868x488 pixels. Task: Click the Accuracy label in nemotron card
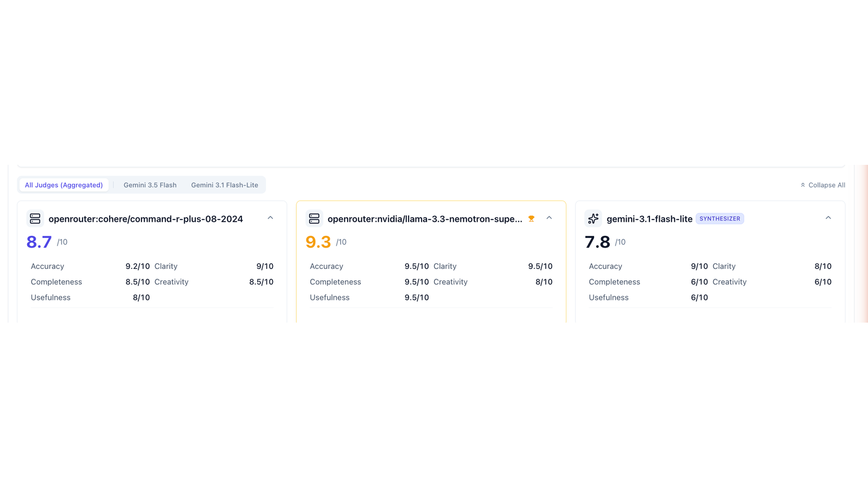pos(327,266)
